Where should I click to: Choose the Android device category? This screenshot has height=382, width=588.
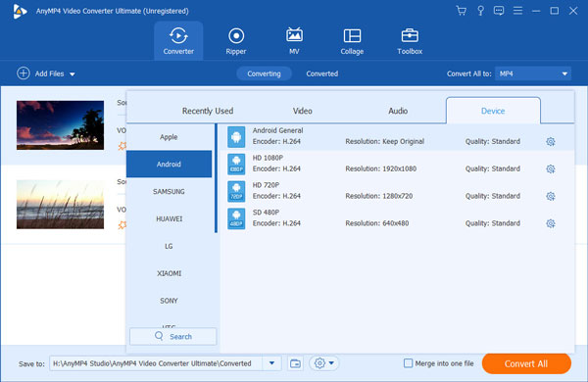(169, 164)
